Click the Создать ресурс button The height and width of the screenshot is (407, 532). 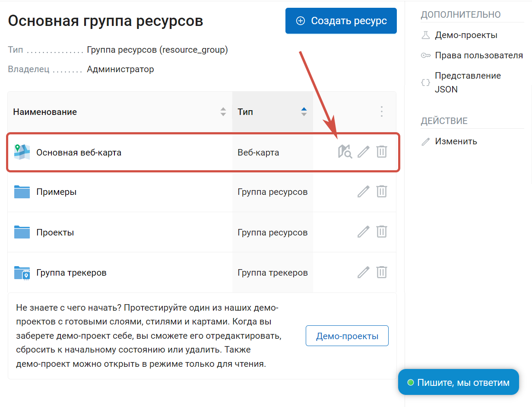pos(341,21)
